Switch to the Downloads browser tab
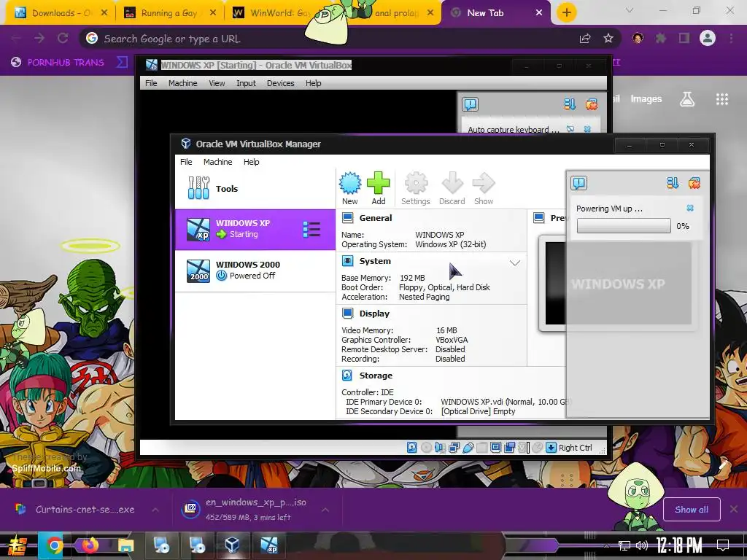The height and width of the screenshot is (560, 747). [x=59, y=13]
